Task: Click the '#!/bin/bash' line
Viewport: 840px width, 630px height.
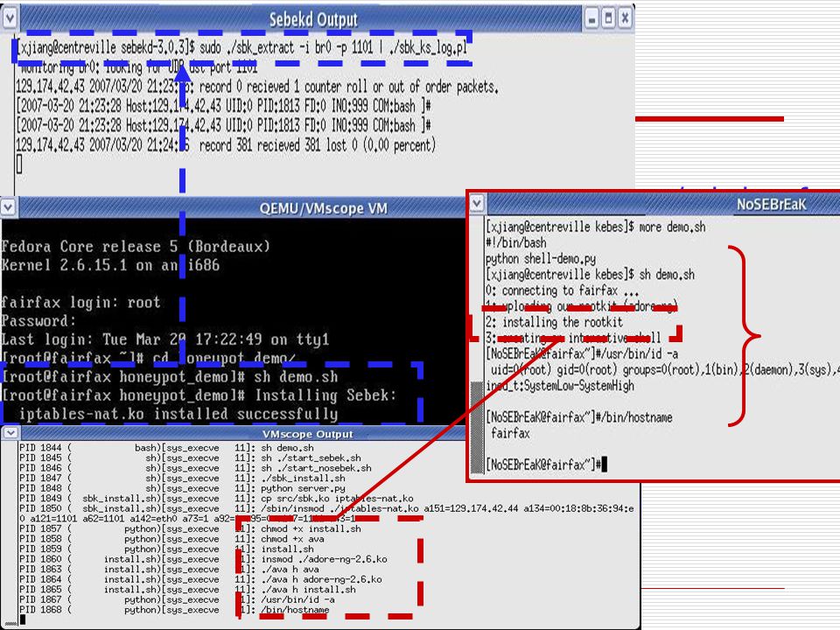Action: (x=516, y=242)
